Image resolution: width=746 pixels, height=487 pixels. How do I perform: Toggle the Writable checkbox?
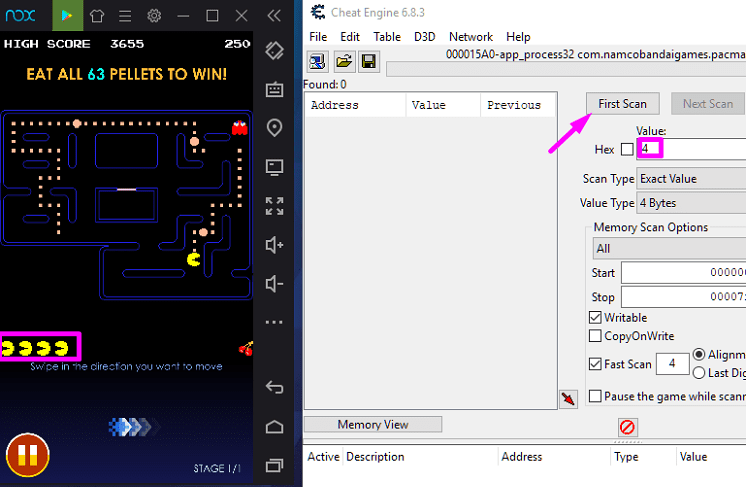pos(595,317)
